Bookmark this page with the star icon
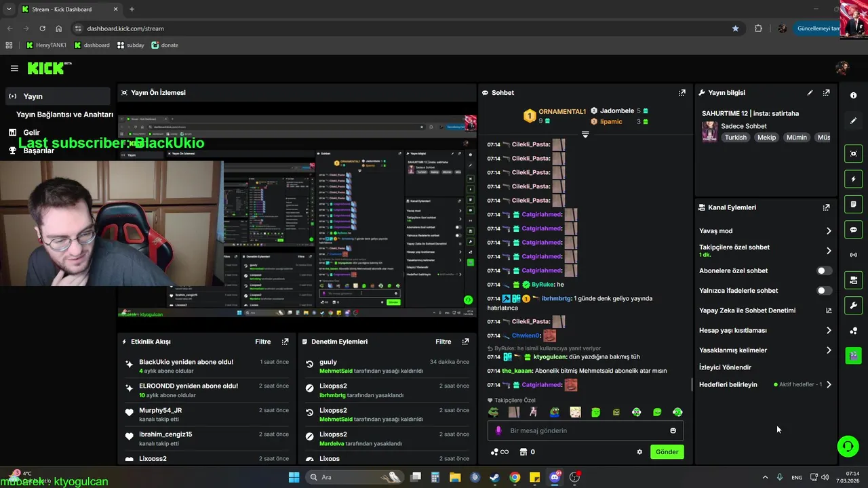 [x=735, y=28]
